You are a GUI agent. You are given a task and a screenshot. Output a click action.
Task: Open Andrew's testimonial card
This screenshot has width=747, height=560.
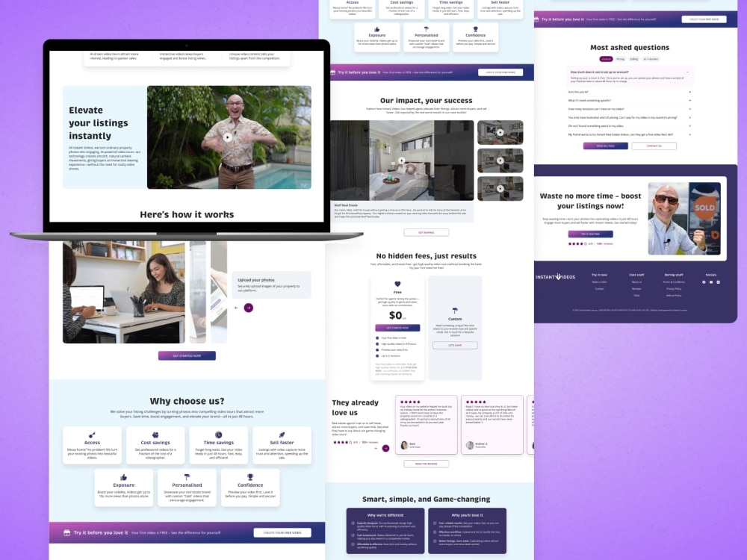pos(492,425)
